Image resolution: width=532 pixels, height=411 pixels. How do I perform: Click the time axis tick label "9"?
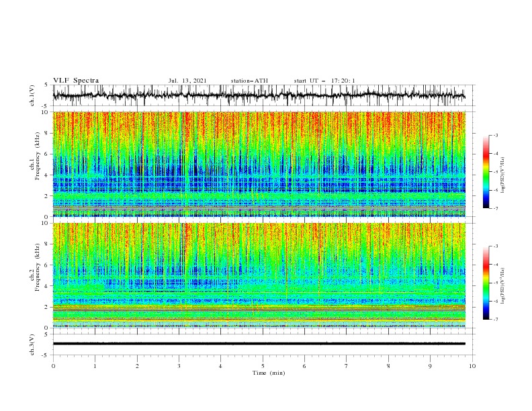pos(430,366)
